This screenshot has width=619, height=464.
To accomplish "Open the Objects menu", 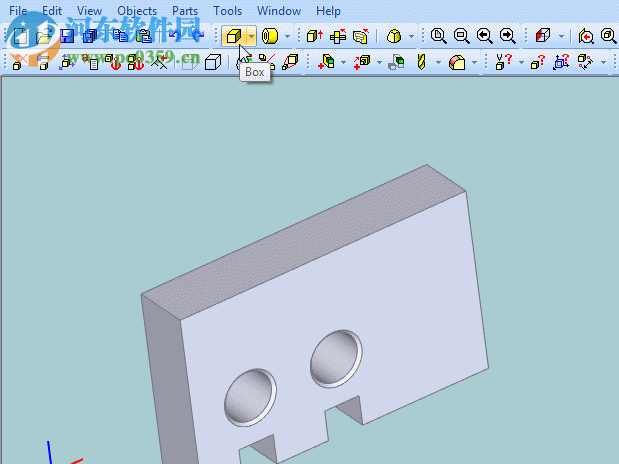I will [137, 11].
